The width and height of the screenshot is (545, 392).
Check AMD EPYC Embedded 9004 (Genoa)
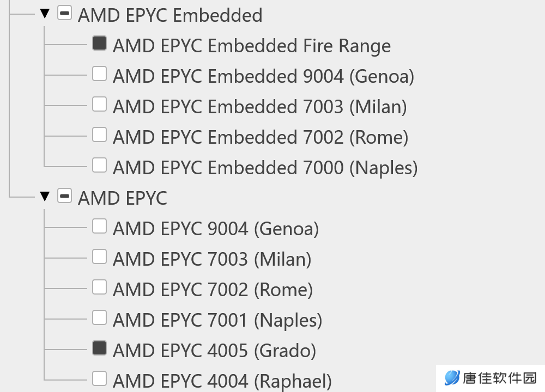coord(99,73)
